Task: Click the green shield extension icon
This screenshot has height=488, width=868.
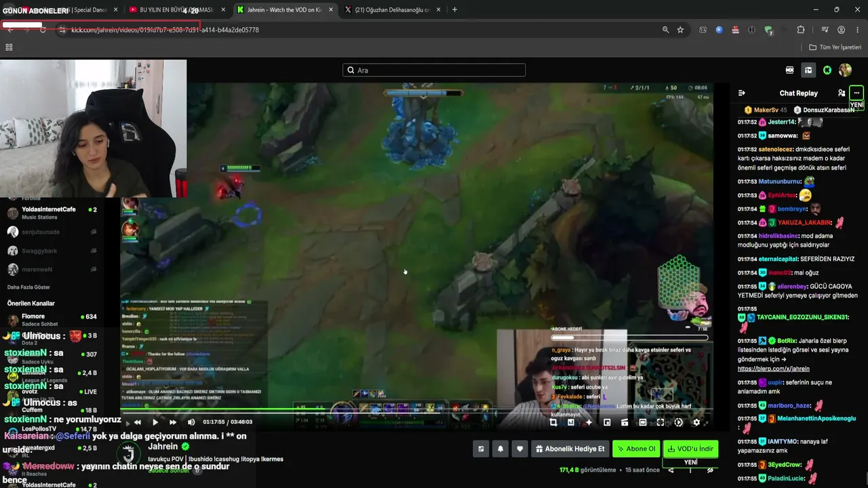Action: click(x=768, y=30)
